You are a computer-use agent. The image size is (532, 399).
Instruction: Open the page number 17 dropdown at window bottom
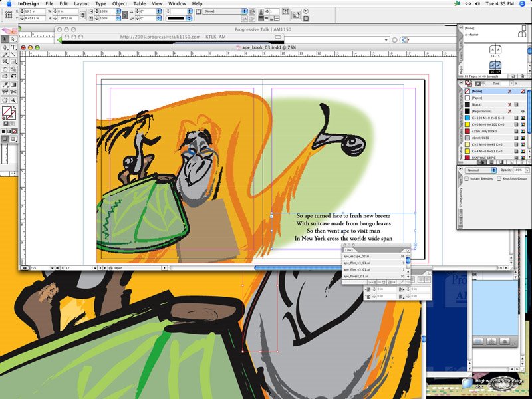pyautogui.click(x=94, y=268)
